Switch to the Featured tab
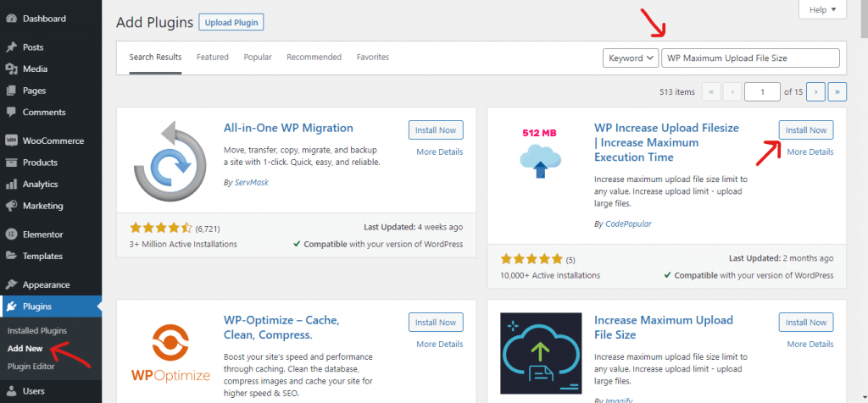 [x=213, y=57]
